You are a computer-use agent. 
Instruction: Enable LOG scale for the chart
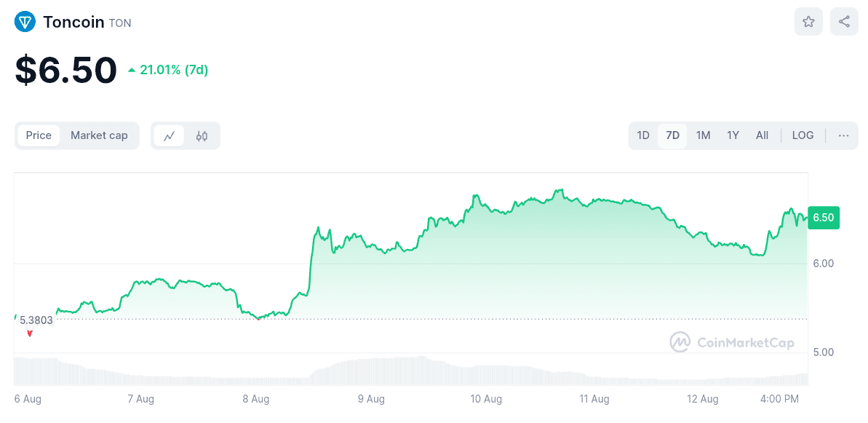[803, 135]
